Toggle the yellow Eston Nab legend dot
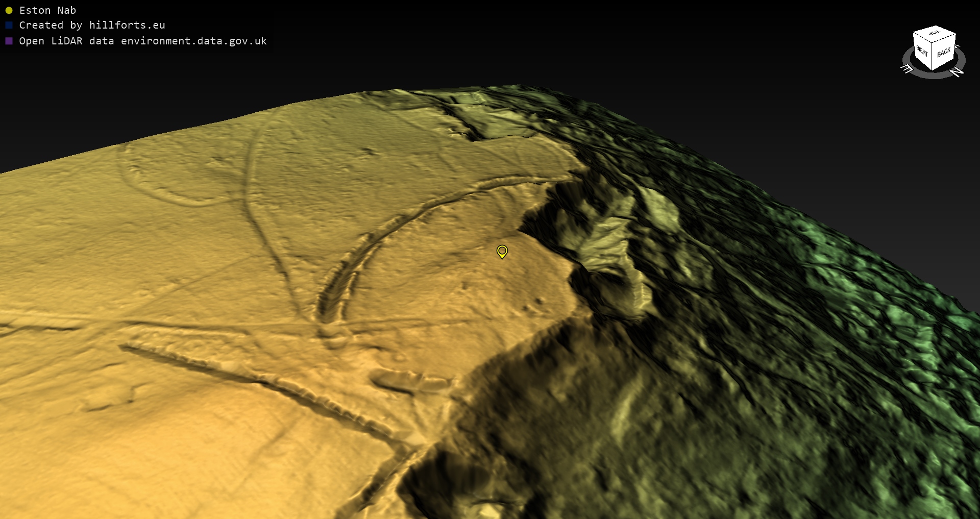This screenshot has width=980, height=519. click(x=9, y=10)
